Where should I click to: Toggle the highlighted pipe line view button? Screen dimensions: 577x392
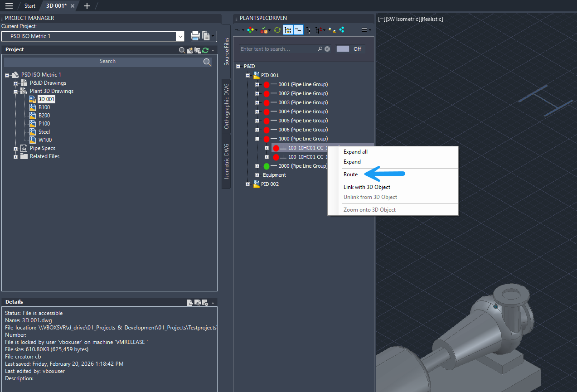tap(298, 30)
